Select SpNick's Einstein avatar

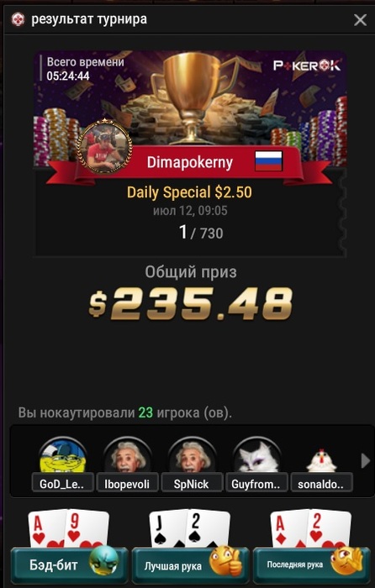tap(192, 455)
